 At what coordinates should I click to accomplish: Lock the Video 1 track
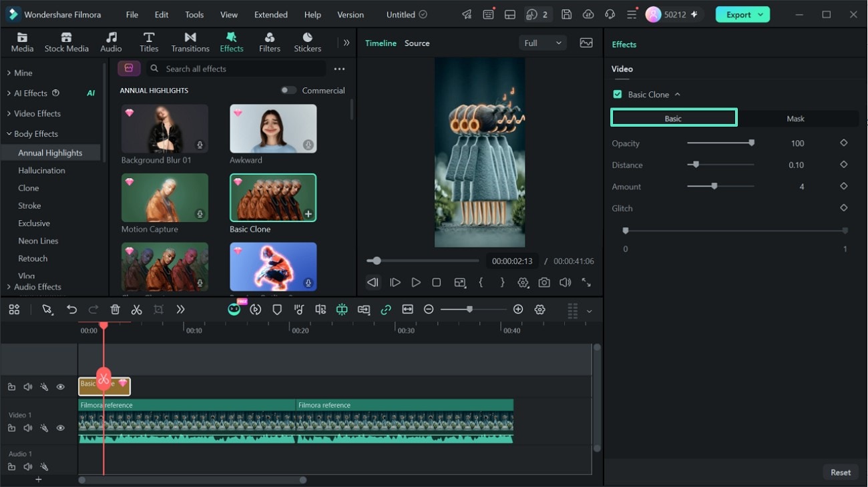(x=11, y=428)
